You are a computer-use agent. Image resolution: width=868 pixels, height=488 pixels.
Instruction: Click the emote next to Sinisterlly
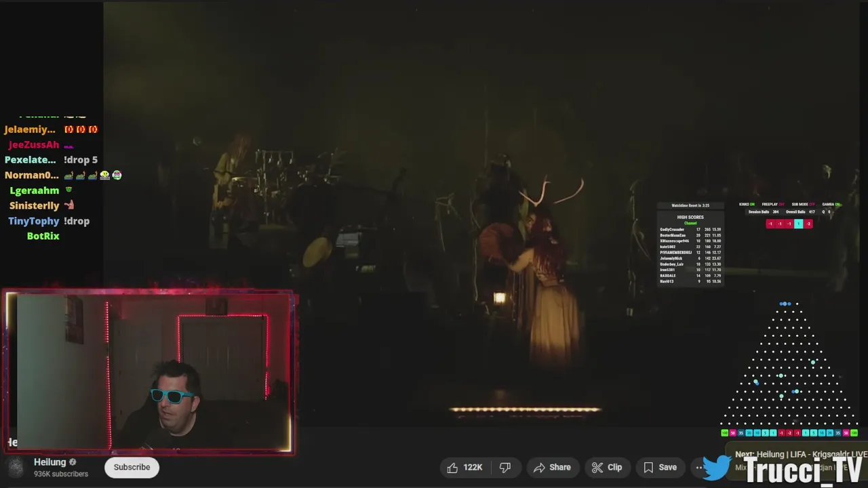[69, 205]
